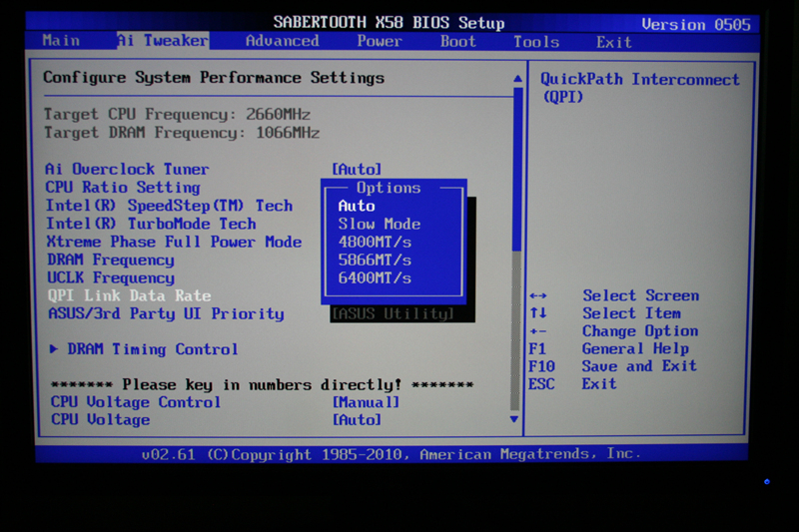Open CPU Voltage [Auto] value
The height and width of the screenshot is (532, 799).
[x=357, y=420]
